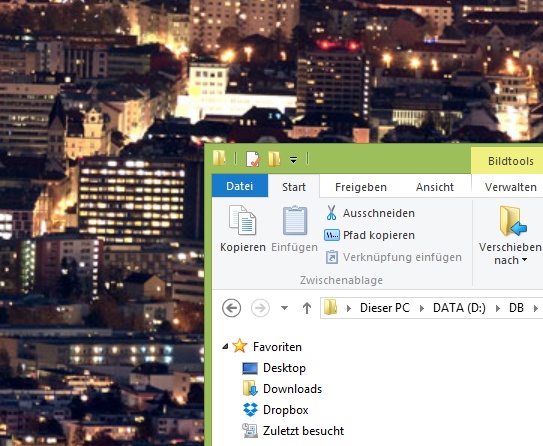This screenshot has height=446, width=543.
Task: Click the Kopieren (copy) icon in ribbon
Action: (242, 220)
